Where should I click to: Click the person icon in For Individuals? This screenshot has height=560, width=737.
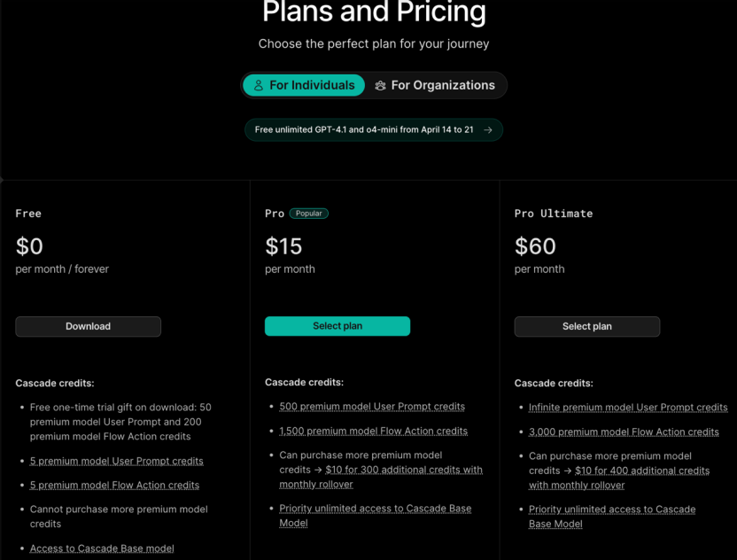(x=259, y=86)
